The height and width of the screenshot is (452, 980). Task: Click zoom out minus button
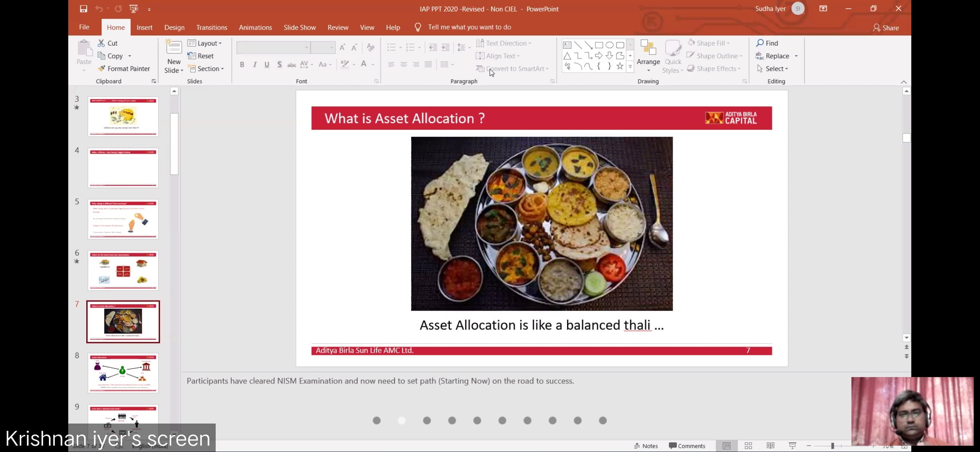pos(809,446)
